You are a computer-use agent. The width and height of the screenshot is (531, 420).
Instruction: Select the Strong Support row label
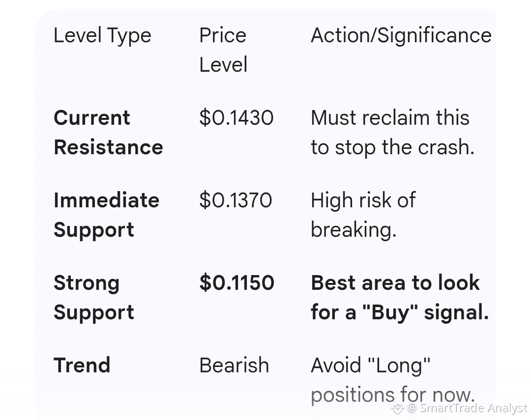[93, 298]
